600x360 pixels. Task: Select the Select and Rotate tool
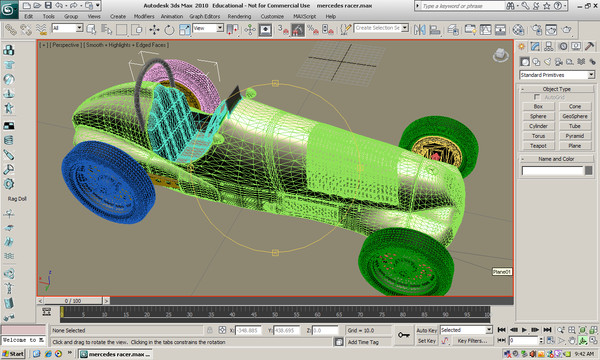click(169, 29)
